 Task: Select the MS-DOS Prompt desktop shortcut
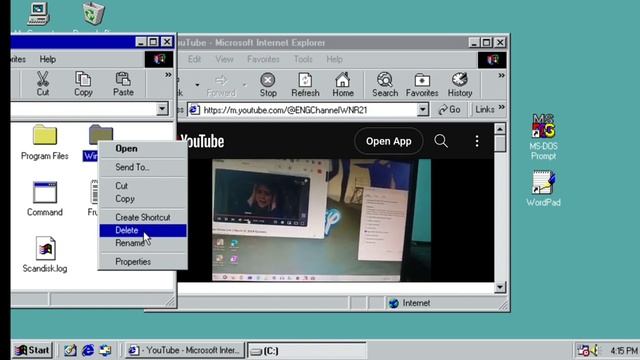pos(543,136)
